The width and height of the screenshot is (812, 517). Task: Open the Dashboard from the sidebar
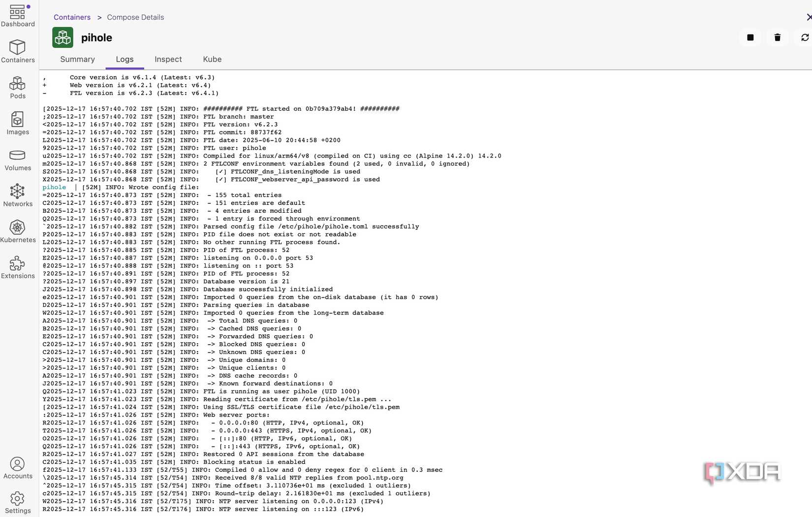click(18, 15)
